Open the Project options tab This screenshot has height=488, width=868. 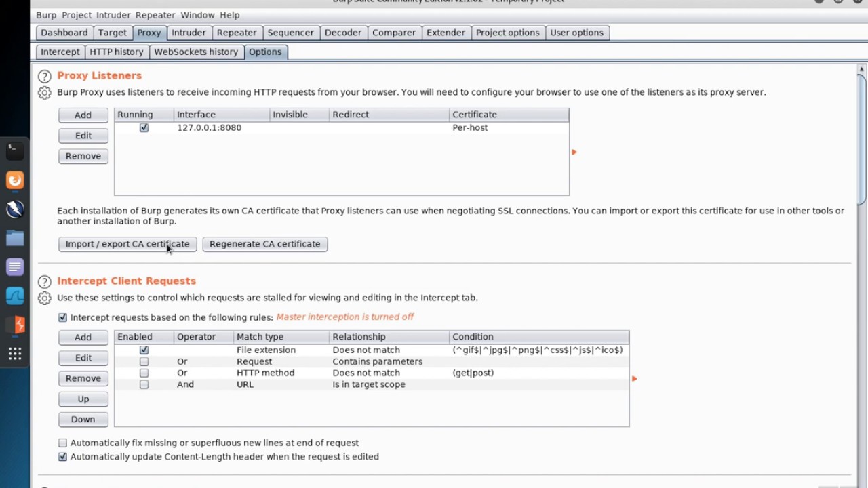pos(507,33)
